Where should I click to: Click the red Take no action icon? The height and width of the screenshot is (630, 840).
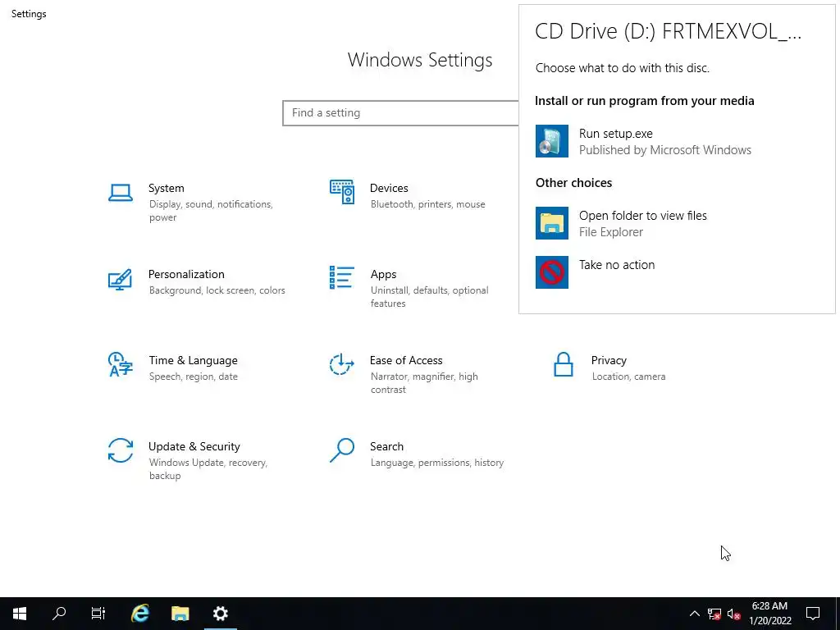[552, 272]
